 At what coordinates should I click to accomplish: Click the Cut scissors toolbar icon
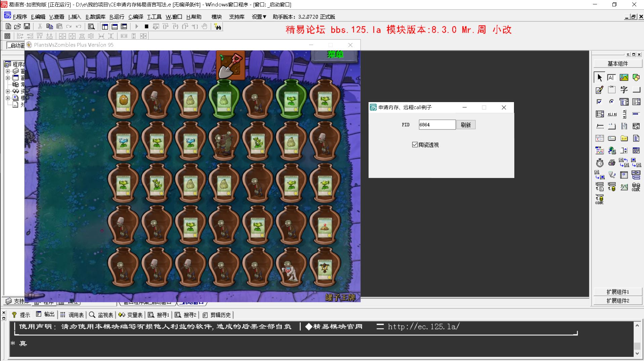click(x=40, y=26)
